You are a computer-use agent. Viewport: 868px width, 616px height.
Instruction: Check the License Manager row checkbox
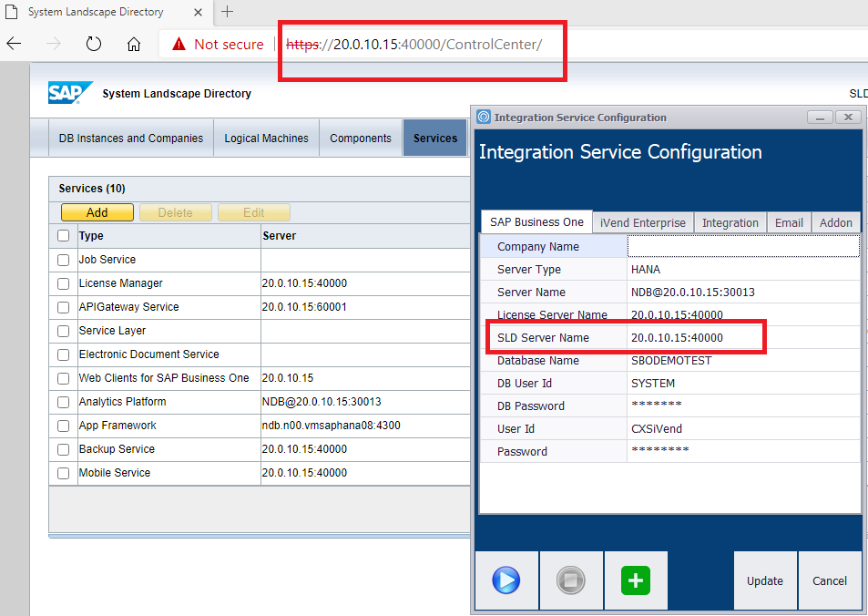pyautogui.click(x=63, y=283)
